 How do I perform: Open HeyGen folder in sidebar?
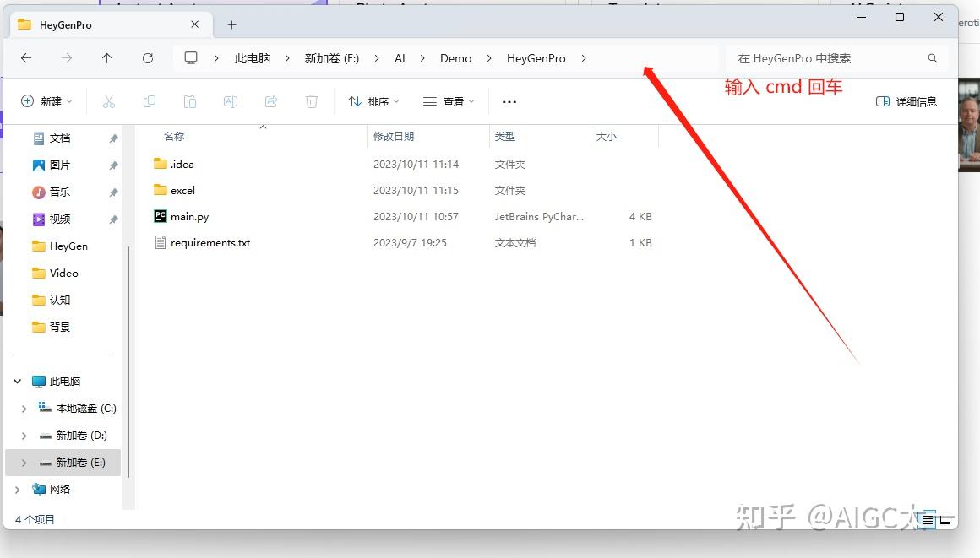click(68, 246)
